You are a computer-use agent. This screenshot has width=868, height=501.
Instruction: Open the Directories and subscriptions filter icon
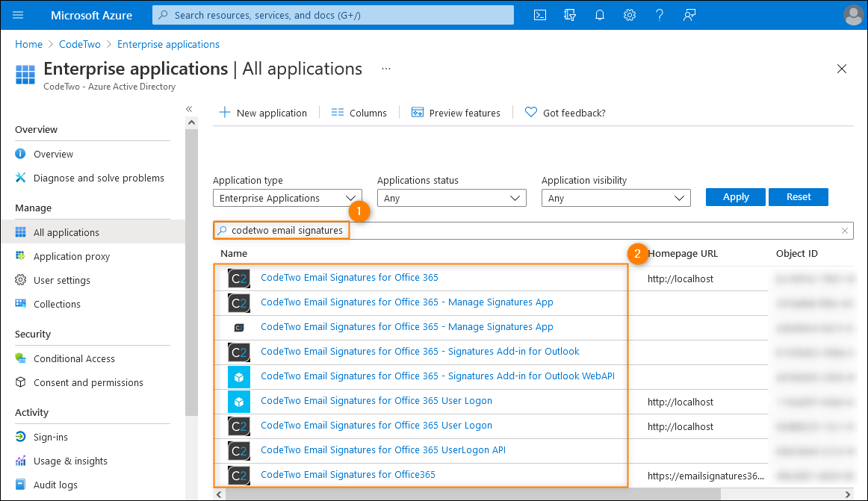tap(570, 15)
